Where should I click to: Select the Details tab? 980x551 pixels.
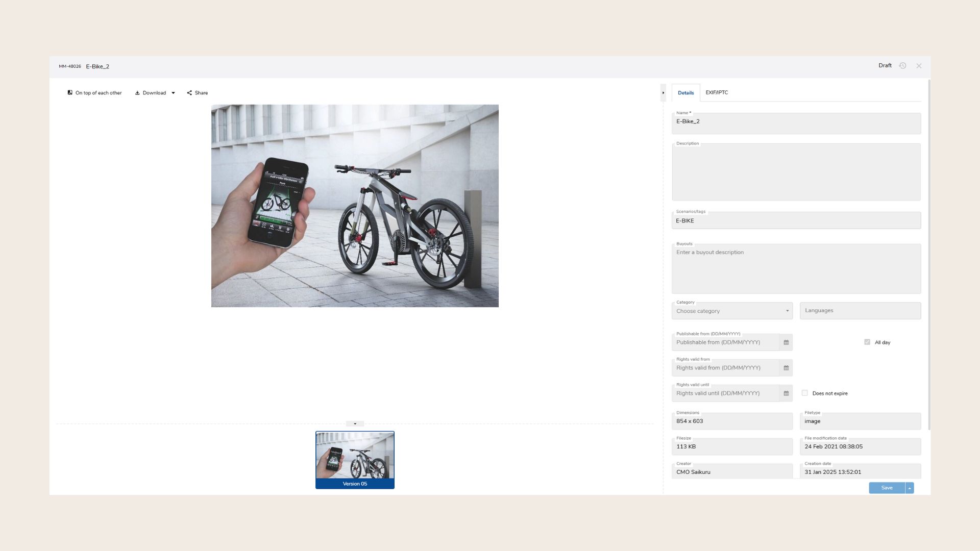click(685, 93)
